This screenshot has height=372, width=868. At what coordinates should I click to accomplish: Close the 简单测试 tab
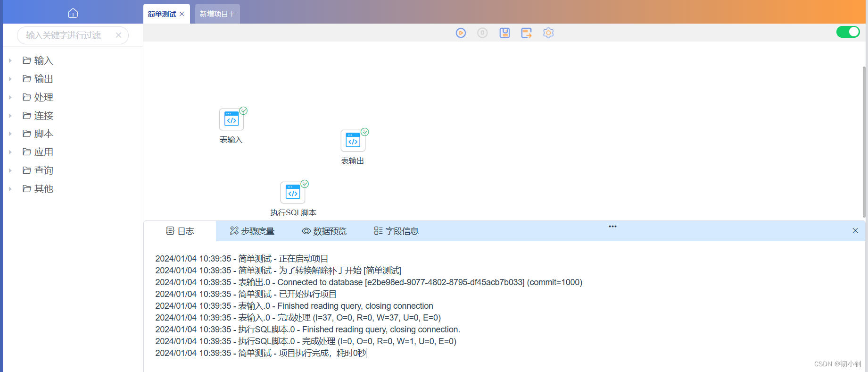182,14
